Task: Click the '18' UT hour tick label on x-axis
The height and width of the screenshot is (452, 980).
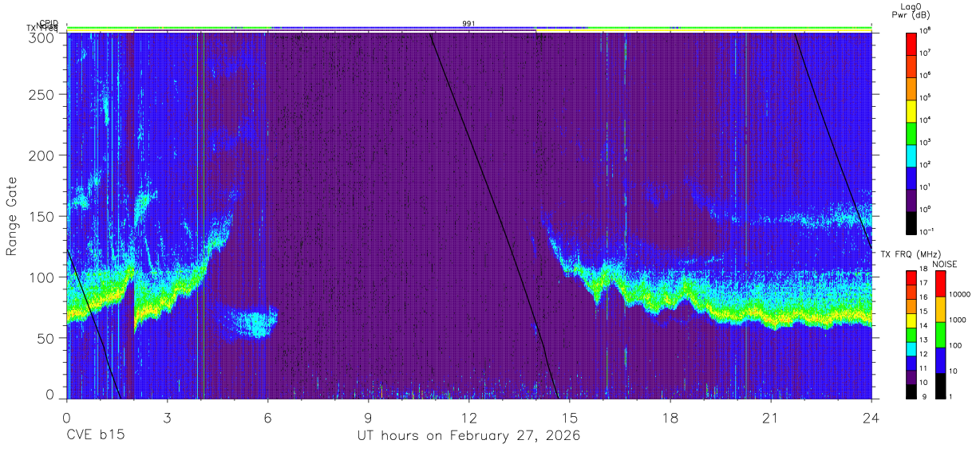Action: coord(670,418)
